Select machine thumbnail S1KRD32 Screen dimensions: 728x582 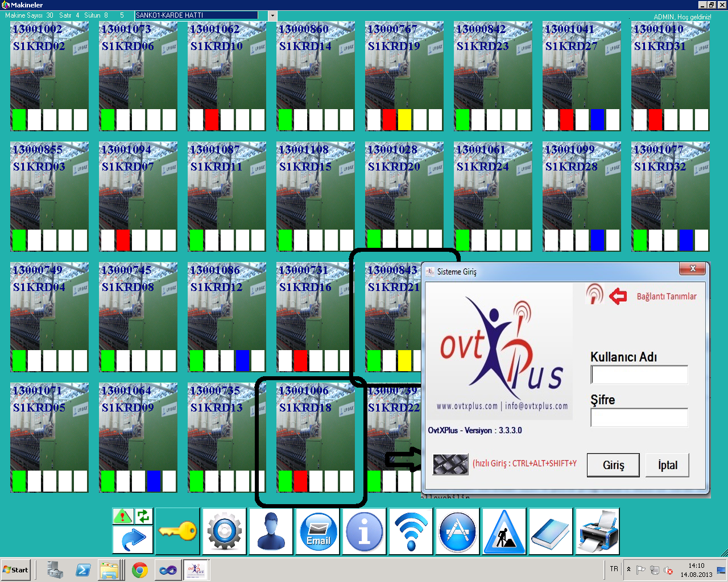click(x=671, y=197)
